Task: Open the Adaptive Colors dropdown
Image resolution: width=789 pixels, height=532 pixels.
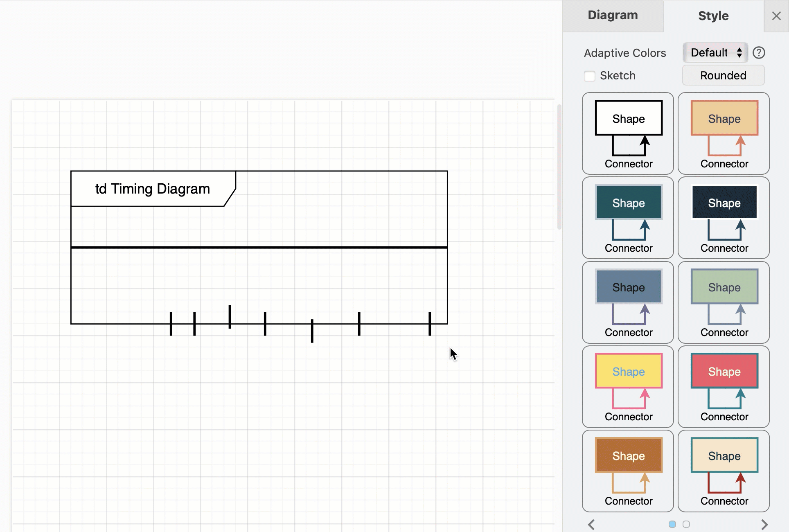Action: [715, 52]
